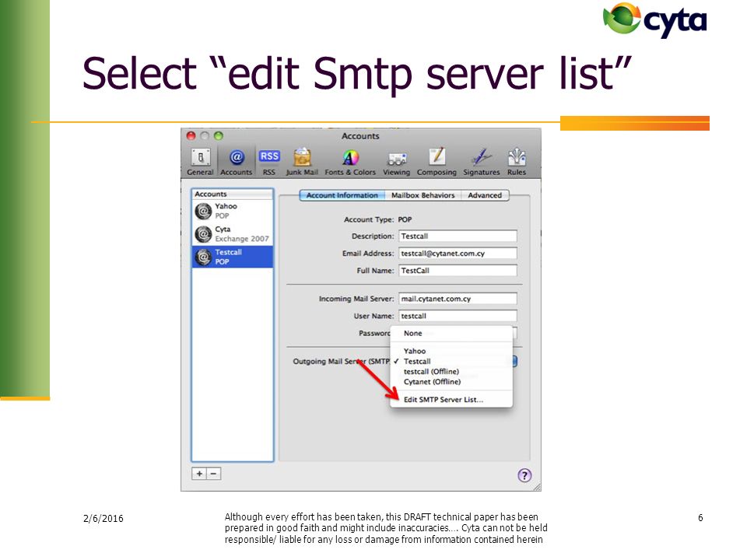747x560 pixels.
Task: Click the Full Name field
Action: pos(458,271)
